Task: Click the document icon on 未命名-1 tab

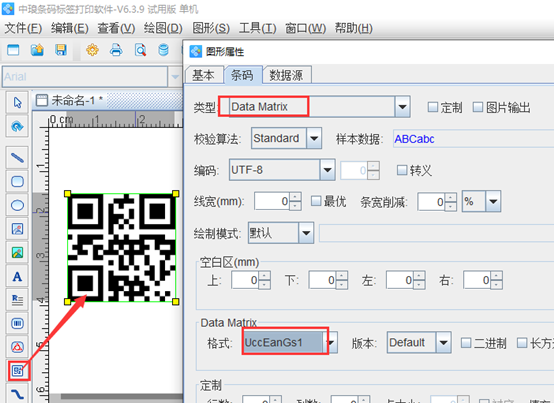Action: pyautogui.click(x=42, y=100)
